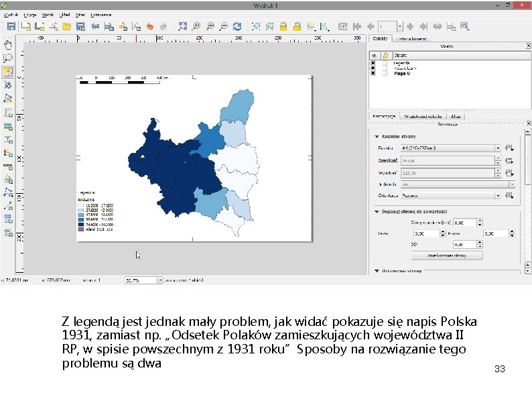Open the yellow folder icon in the toolbar
This screenshot has width=532, height=399.
(66, 27)
